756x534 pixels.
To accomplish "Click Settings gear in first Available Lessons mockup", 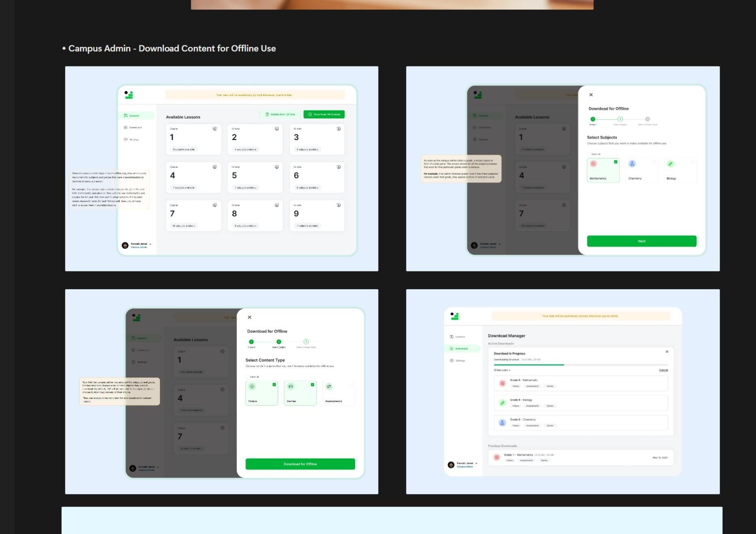I will click(x=126, y=139).
